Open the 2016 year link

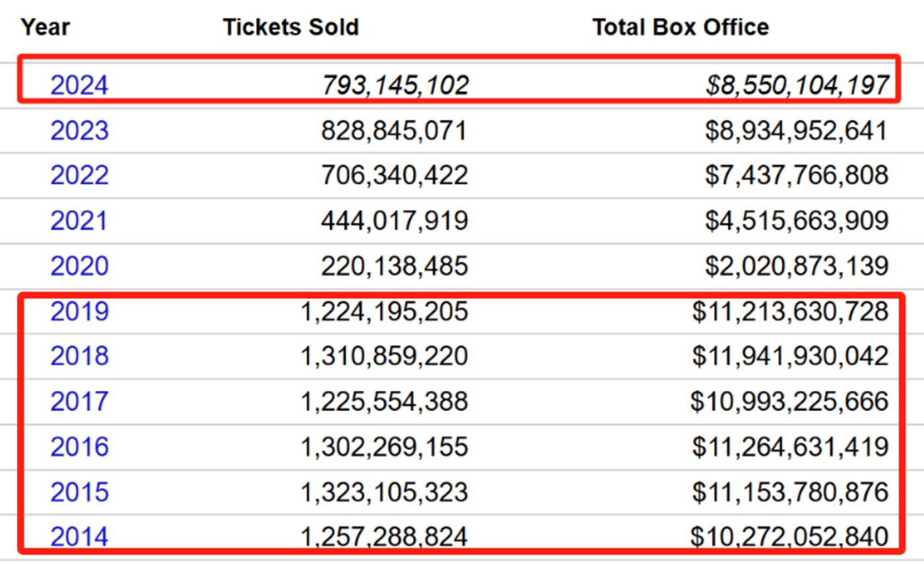(79, 447)
